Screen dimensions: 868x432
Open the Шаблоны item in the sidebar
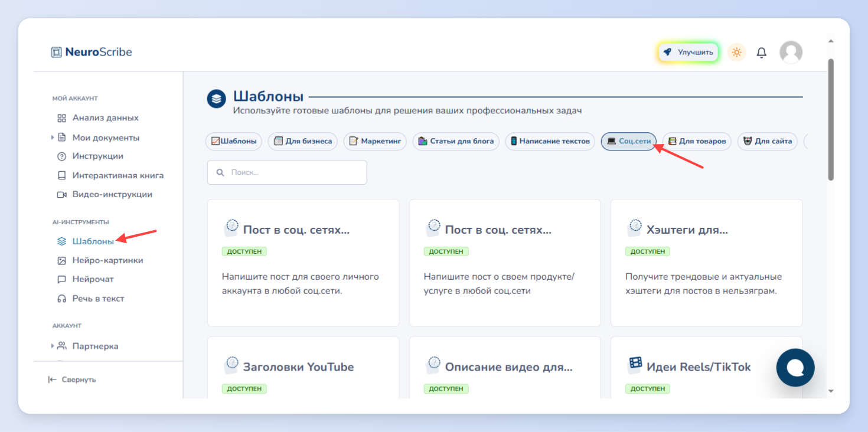point(93,241)
